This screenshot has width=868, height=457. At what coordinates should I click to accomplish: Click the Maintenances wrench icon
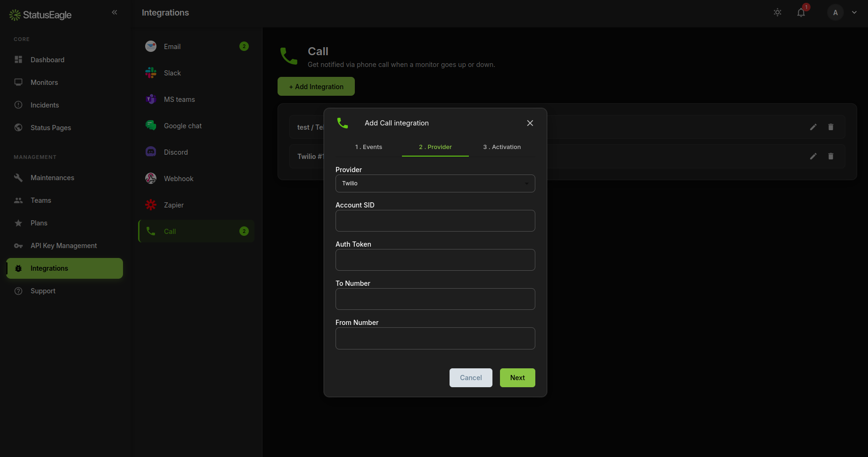(18, 177)
